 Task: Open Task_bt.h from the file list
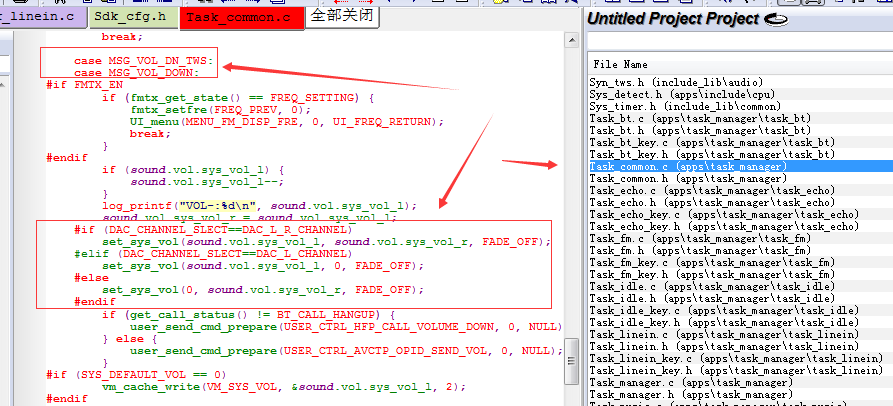pos(700,130)
